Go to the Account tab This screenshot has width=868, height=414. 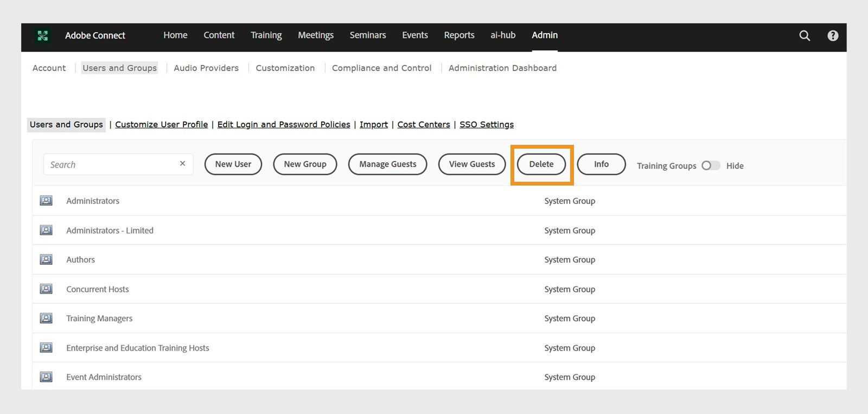(x=49, y=68)
